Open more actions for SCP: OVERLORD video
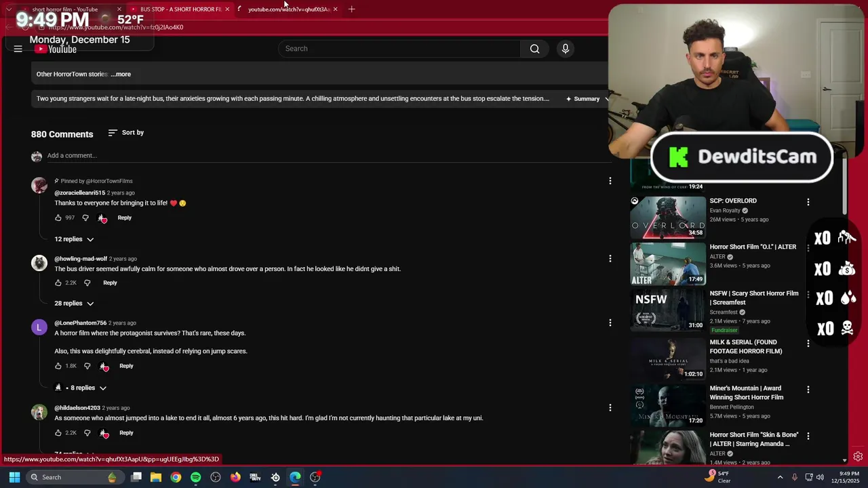Image resolution: width=868 pixels, height=488 pixels. click(x=808, y=202)
